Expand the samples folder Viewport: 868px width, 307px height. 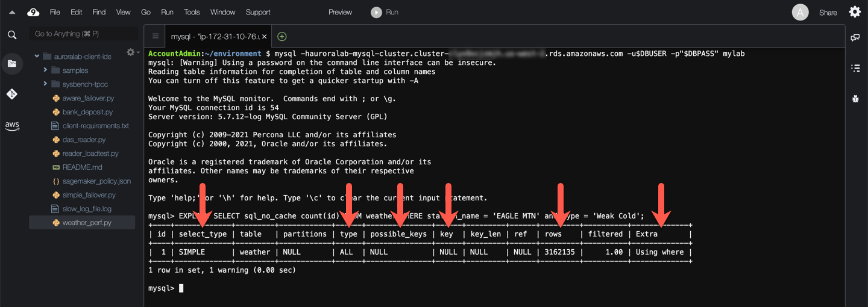pyautogui.click(x=45, y=70)
